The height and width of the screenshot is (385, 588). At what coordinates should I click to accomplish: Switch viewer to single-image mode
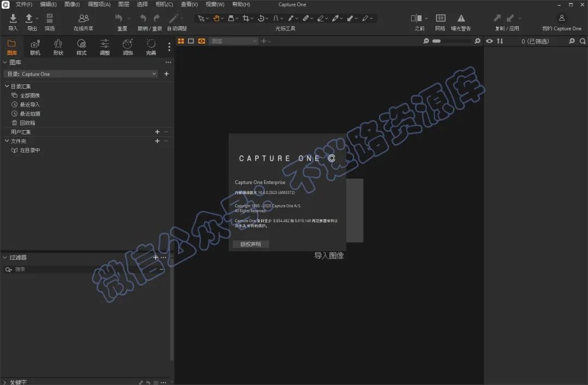click(191, 41)
